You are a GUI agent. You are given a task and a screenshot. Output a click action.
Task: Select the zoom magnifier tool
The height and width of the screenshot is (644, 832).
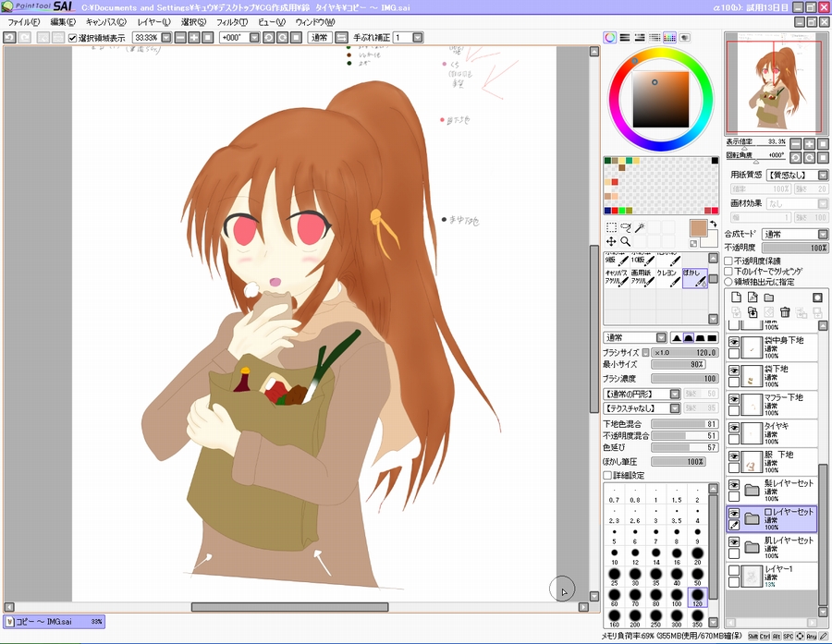click(626, 242)
